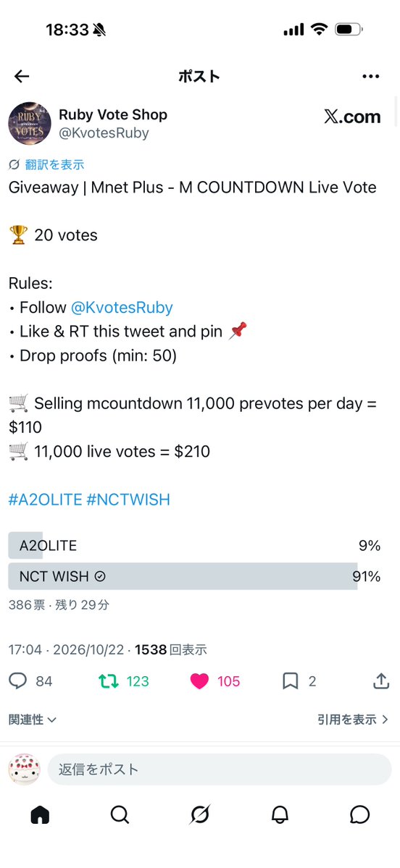Tap the reply speech bubble icon

coord(17,681)
